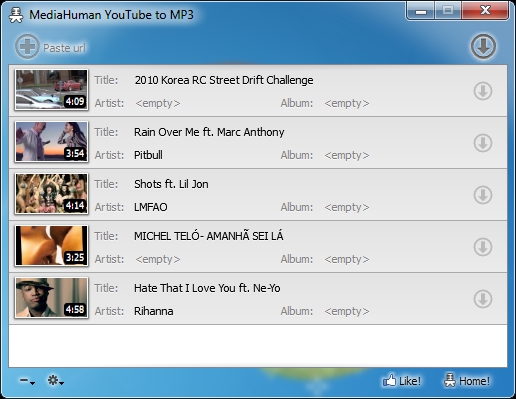The width and height of the screenshot is (516, 399).
Task: Edit the title MICHEL TELÓ- AMANHÃ SEI LÁ
Action: pos(209,236)
